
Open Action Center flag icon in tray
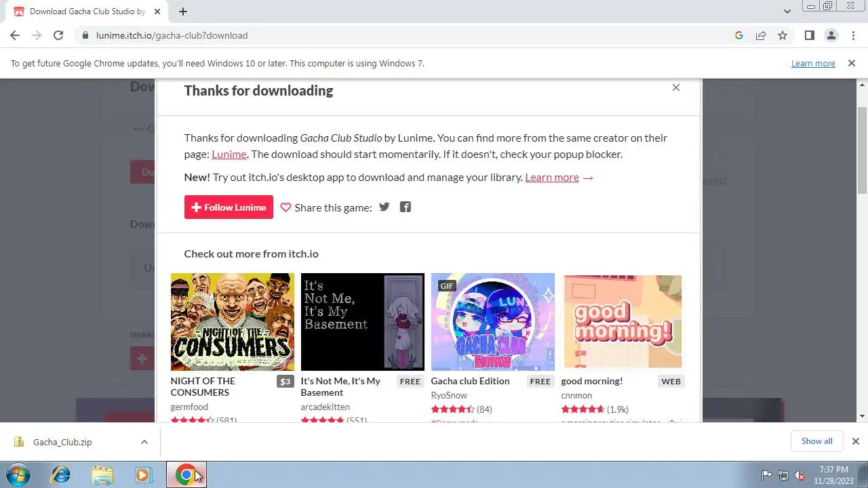[766, 475]
